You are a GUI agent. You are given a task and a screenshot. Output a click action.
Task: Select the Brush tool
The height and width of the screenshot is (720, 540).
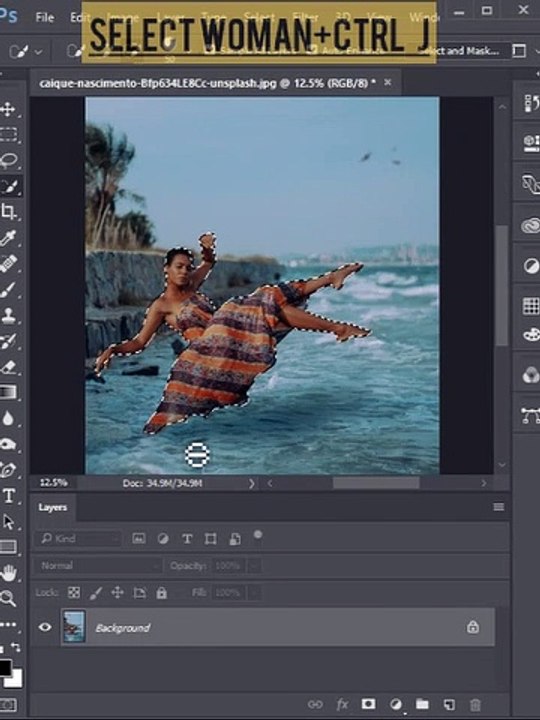8,289
